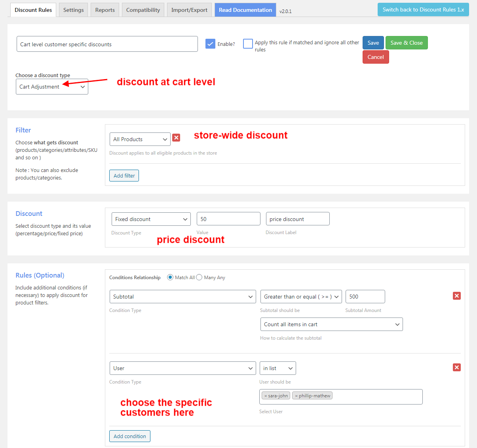Open the Fixed discount type dropdown

[x=151, y=219]
